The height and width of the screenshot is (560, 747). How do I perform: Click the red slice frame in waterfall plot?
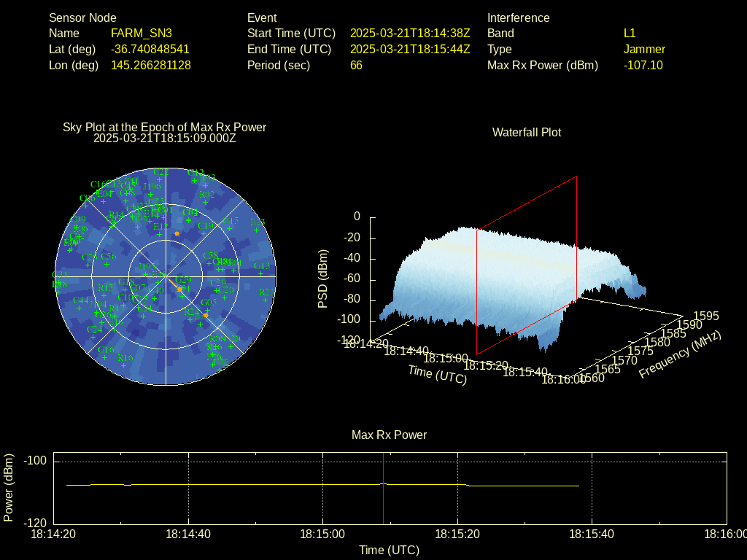point(576,233)
